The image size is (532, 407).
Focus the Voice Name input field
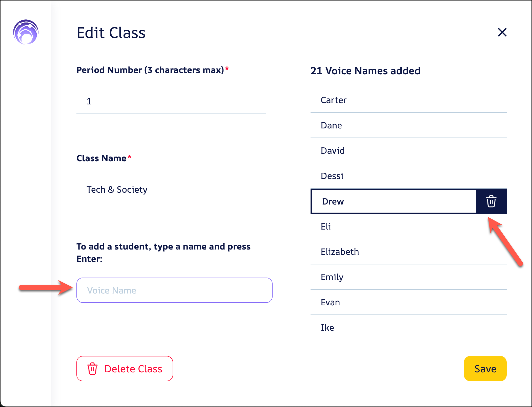pyautogui.click(x=174, y=290)
